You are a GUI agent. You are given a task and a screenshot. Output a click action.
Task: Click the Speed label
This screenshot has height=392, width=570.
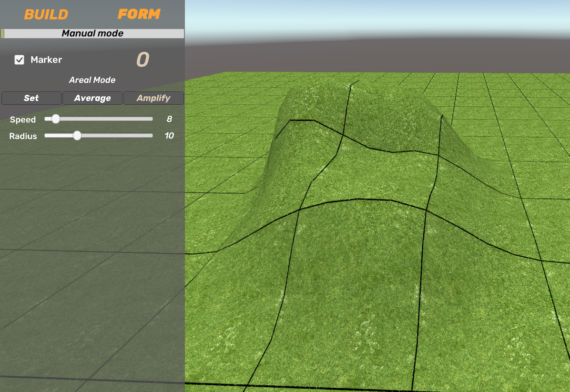[x=22, y=120]
